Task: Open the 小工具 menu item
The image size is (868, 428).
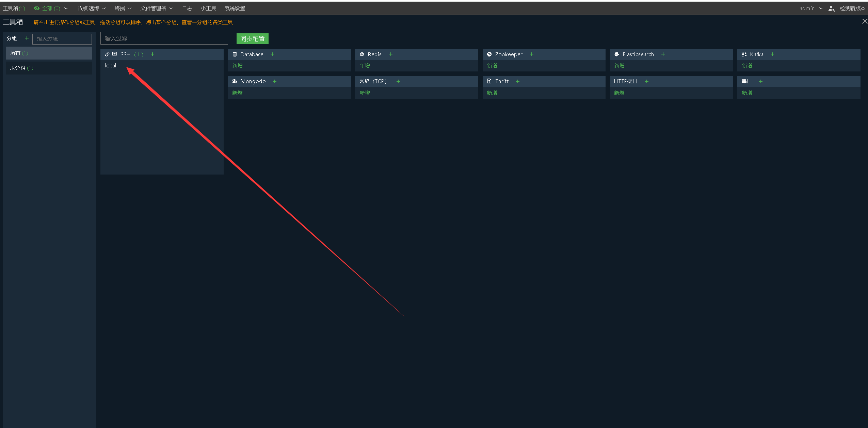Action: (208, 9)
